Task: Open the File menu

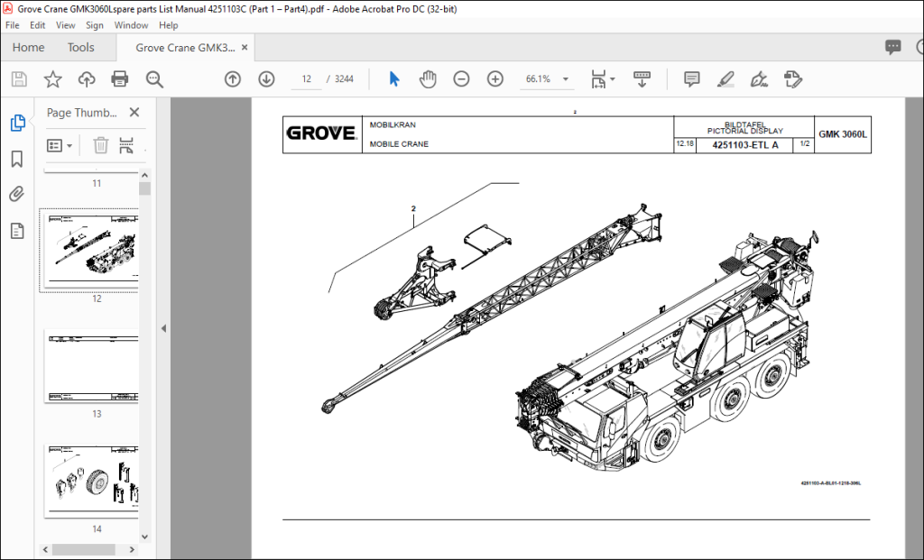Action: click(13, 25)
